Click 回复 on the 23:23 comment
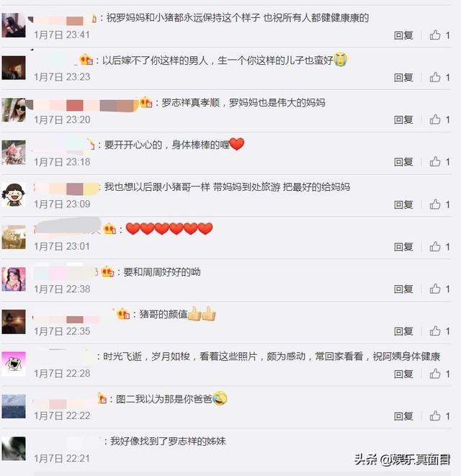The width and height of the screenshot is (461, 476). pyautogui.click(x=403, y=78)
